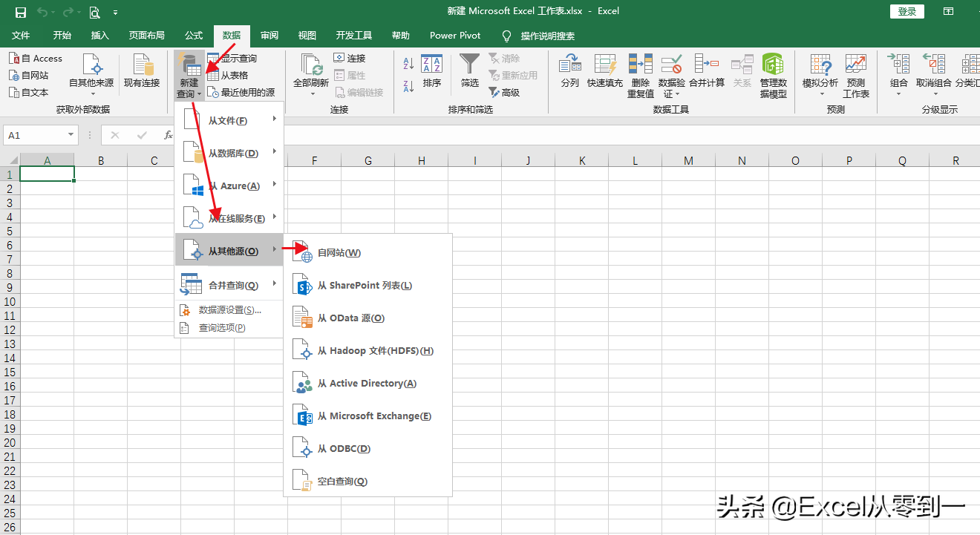Click the fx insert function icon
Viewport: 980px width, 535px height.
tap(168, 135)
